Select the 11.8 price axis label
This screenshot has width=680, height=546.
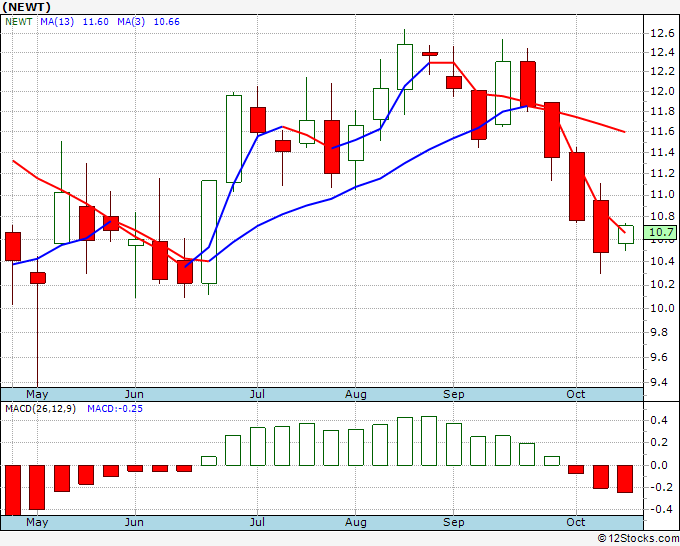click(x=662, y=111)
